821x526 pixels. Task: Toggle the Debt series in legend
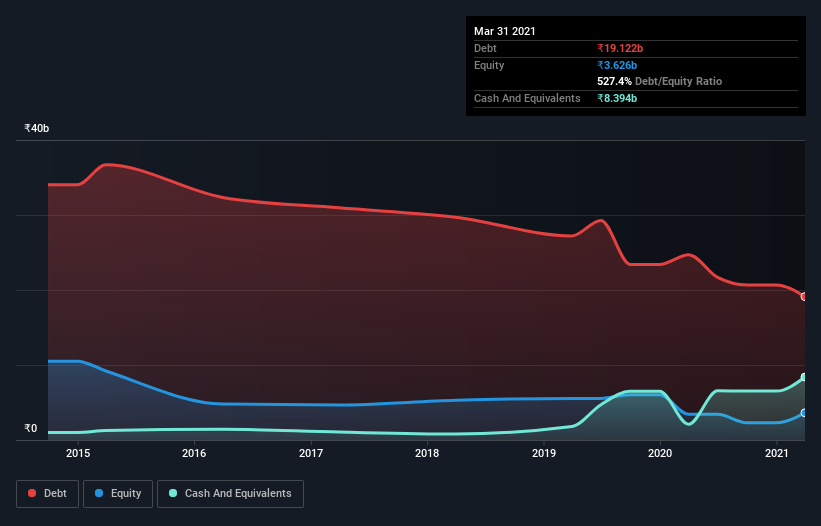tap(48, 494)
